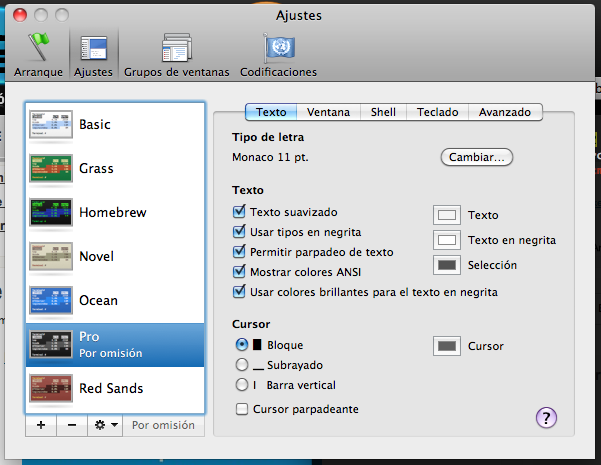Open the Arranque preferences pane
601x465 pixels.
tap(38, 54)
